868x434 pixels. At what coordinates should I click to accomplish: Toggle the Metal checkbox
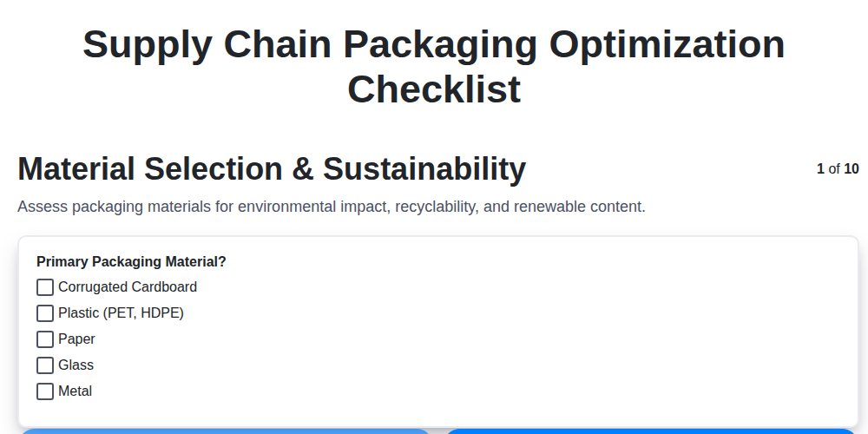(x=45, y=391)
